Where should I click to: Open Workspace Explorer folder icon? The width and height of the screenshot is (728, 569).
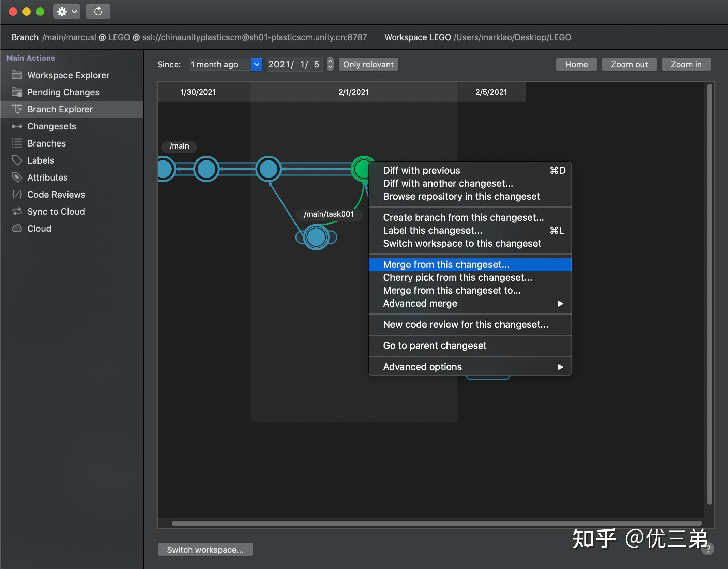coord(17,75)
